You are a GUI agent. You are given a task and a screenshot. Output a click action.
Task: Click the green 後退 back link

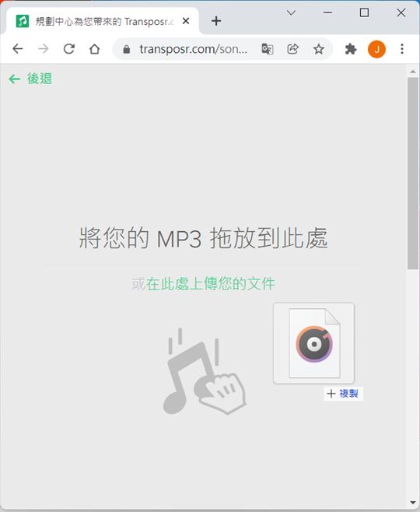(x=30, y=79)
